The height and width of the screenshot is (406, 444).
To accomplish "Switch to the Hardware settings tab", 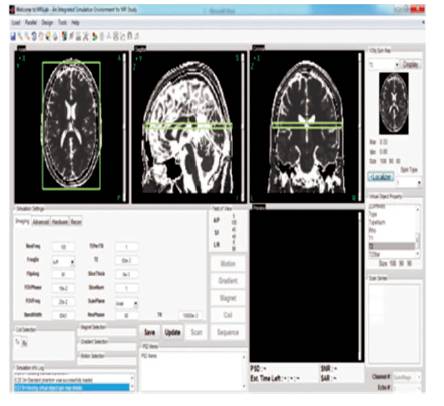I will click(60, 222).
